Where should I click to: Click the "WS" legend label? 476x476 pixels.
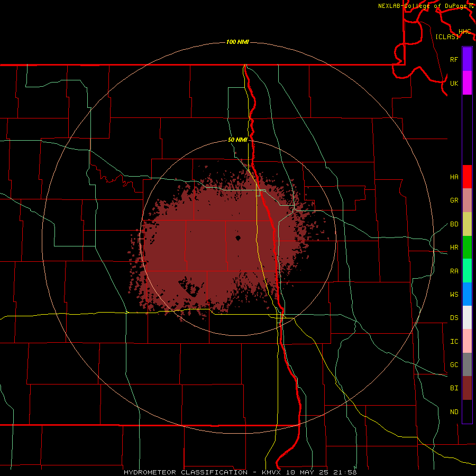pos(454,295)
